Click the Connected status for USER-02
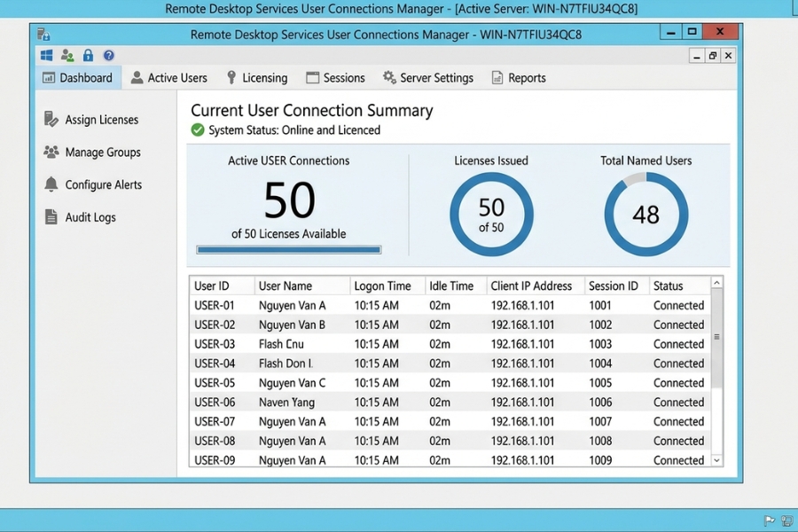 coord(678,325)
